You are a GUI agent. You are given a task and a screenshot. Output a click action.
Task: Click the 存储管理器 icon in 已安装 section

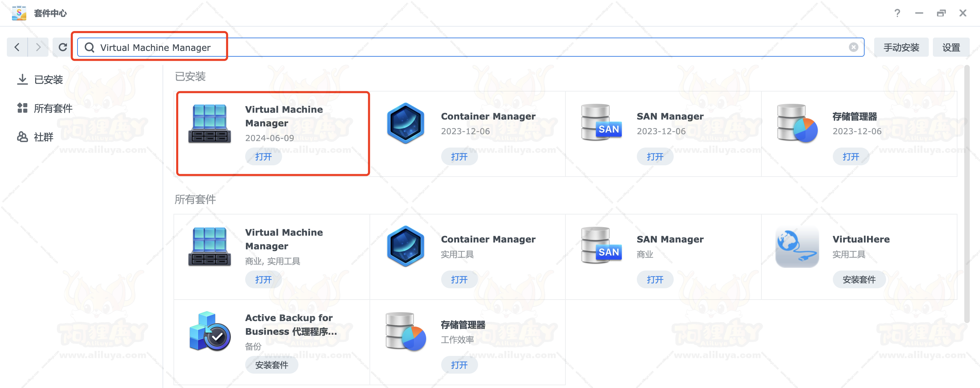797,123
